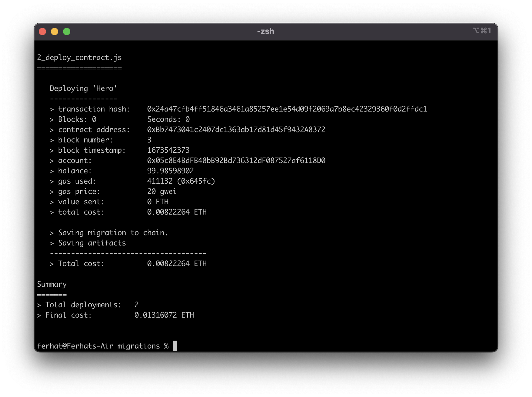Screen dimensions: 532x397
Task: Close the terminal with the red button
Action: [x=42, y=32]
